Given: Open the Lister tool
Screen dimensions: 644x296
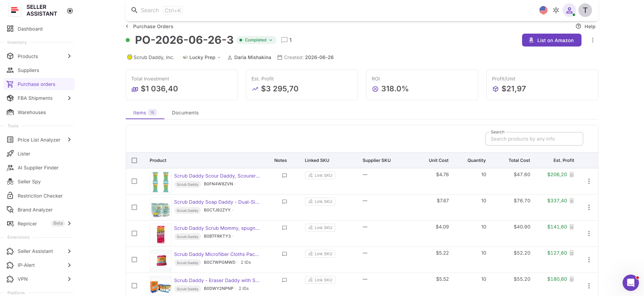Looking at the screenshot, I should click(24, 154).
